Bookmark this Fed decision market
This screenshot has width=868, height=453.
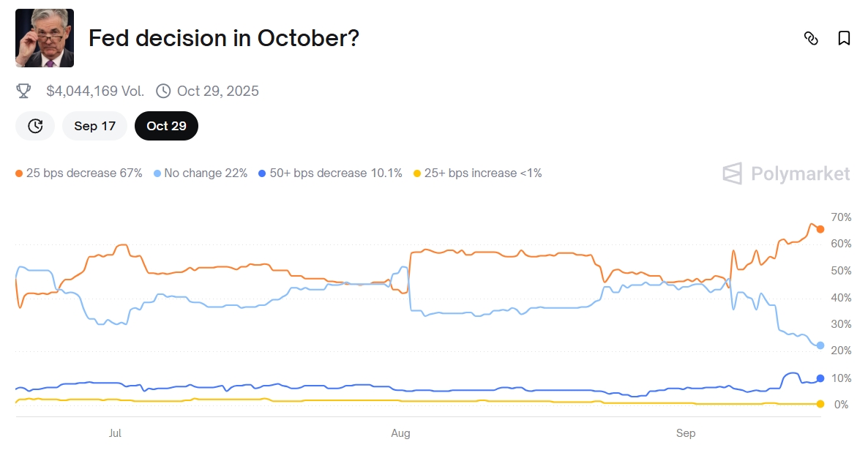pos(844,39)
